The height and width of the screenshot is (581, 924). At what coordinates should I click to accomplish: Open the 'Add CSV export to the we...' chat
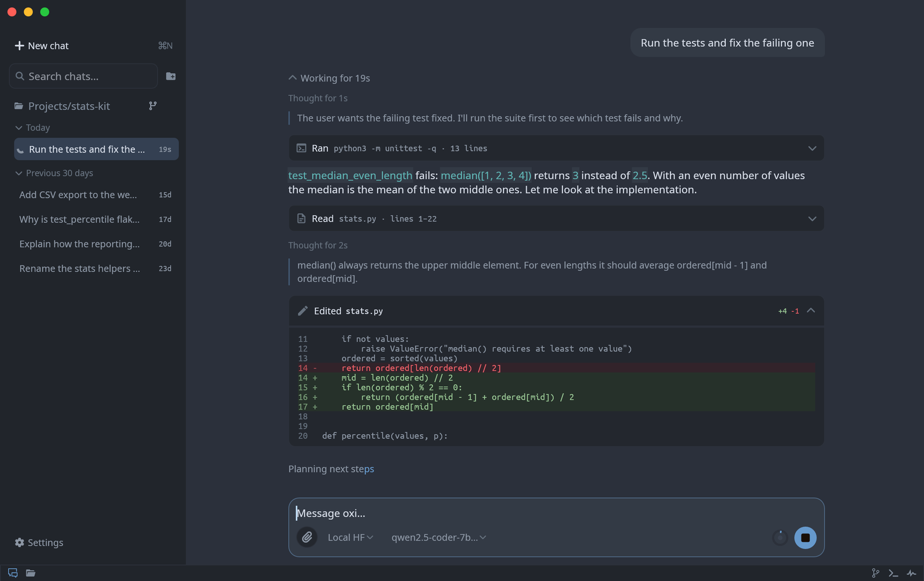(96, 195)
